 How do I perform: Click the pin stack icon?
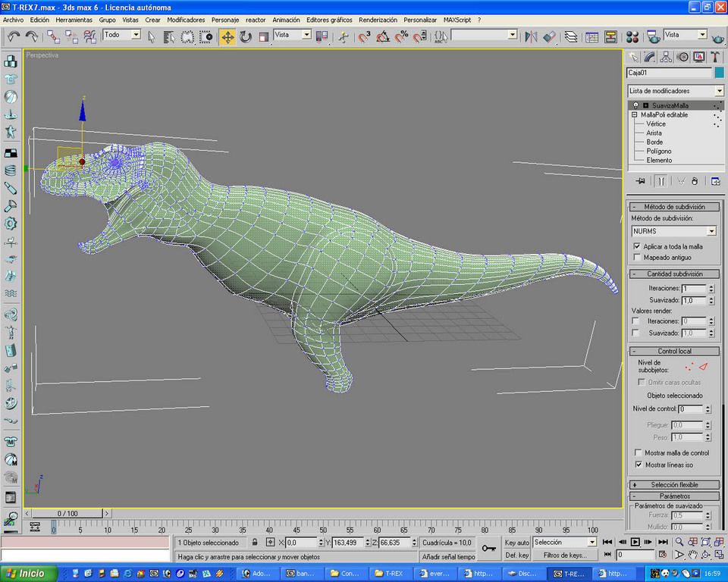coord(641,181)
